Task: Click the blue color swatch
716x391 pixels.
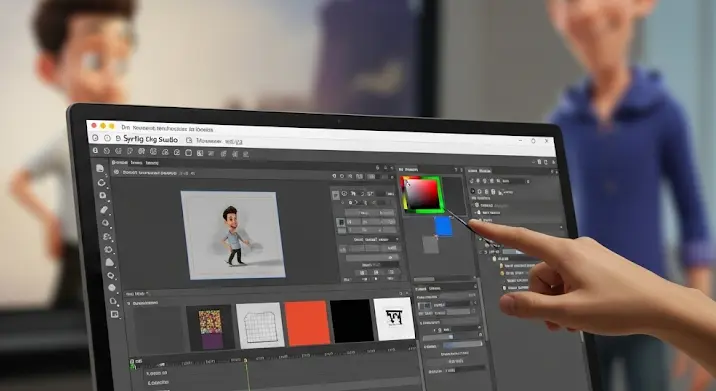Action: pyautogui.click(x=443, y=227)
